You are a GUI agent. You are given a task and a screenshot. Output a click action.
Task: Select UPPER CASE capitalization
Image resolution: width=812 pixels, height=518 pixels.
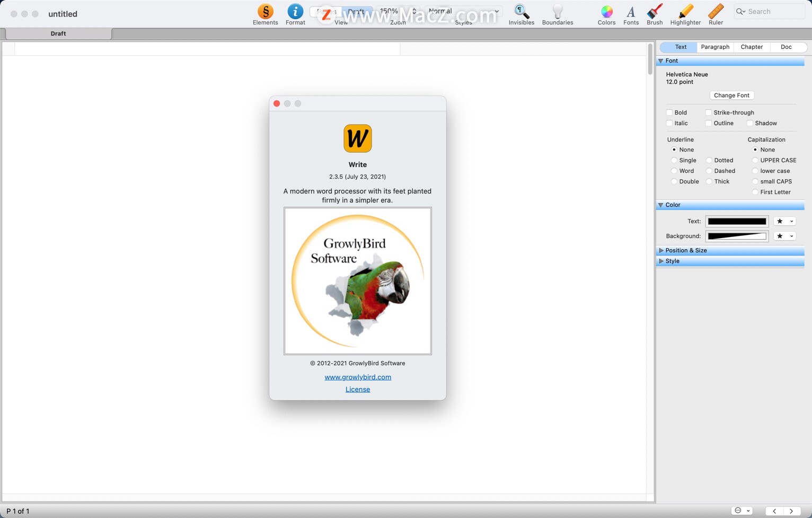[x=755, y=160]
